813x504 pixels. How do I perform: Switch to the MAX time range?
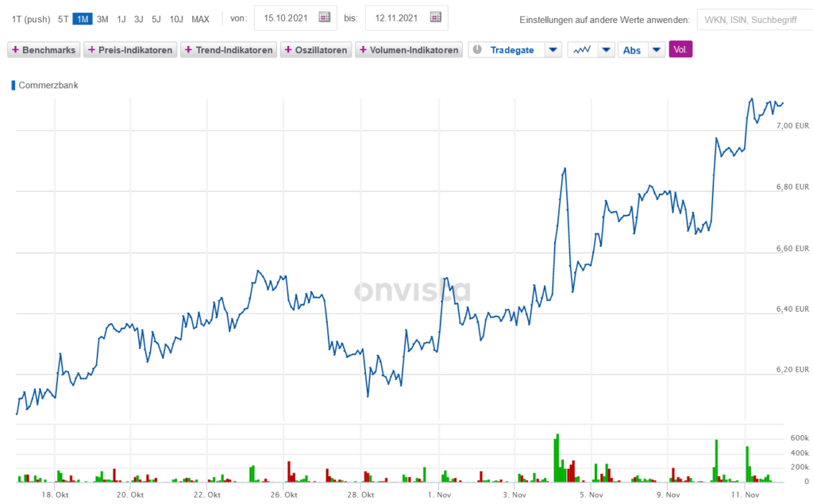click(200, 19)
